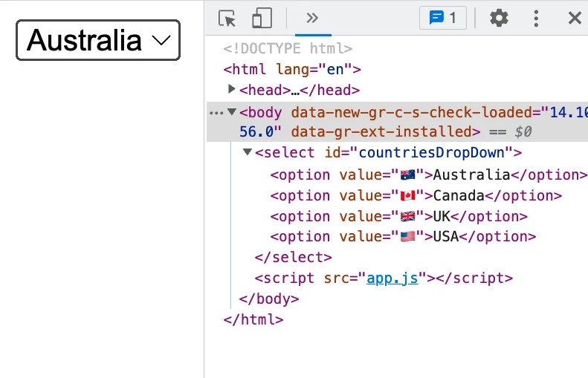Select the closing select tag line
The image size is (588, 378).
tap(293, 258)
